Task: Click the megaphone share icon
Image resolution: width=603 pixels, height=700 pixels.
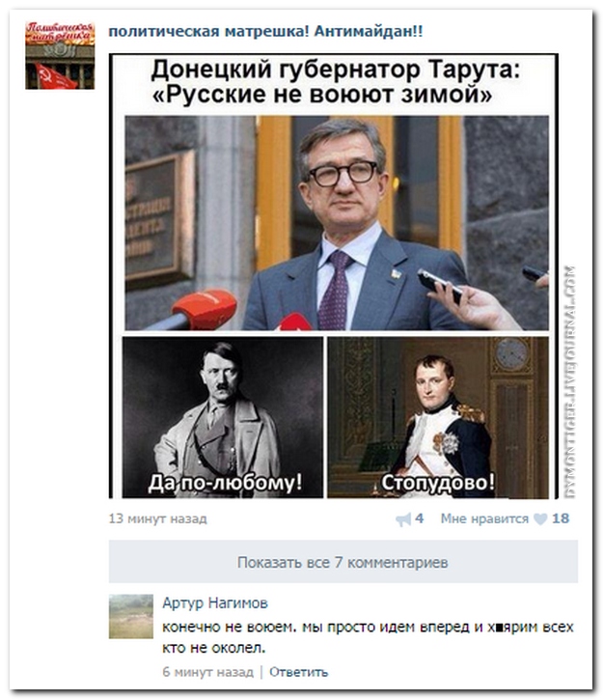Action: 403,519
